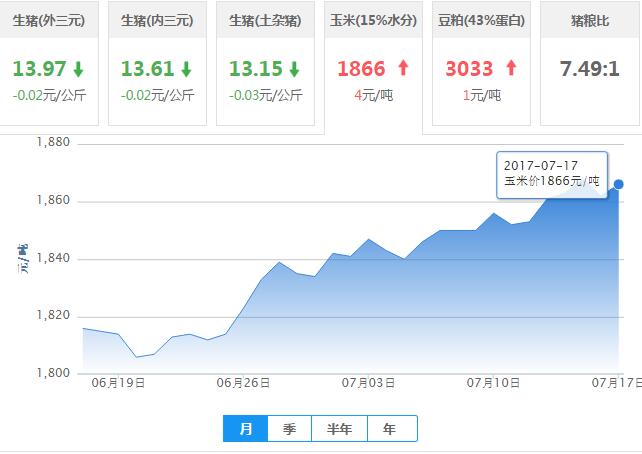The width and height of the screenshot is (642, 454).
Task: Switch chart range to 半年
Action: click(x=339, y=429)
